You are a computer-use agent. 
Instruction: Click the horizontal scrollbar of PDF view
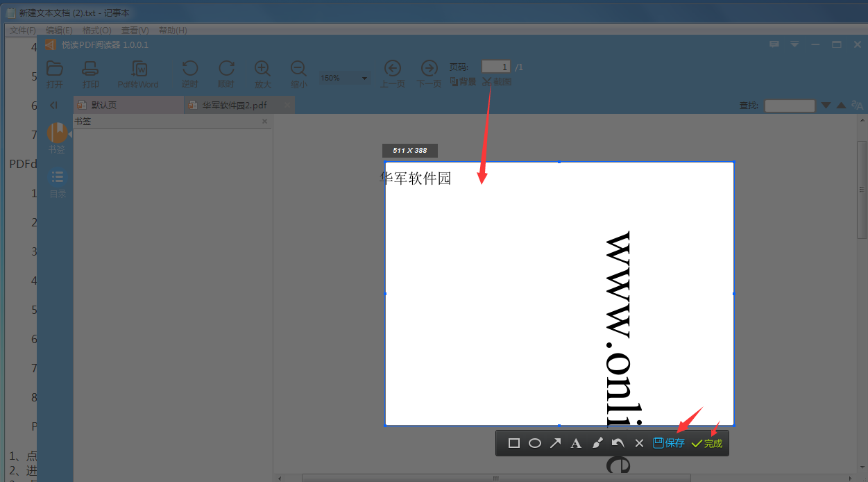point(495,478)
